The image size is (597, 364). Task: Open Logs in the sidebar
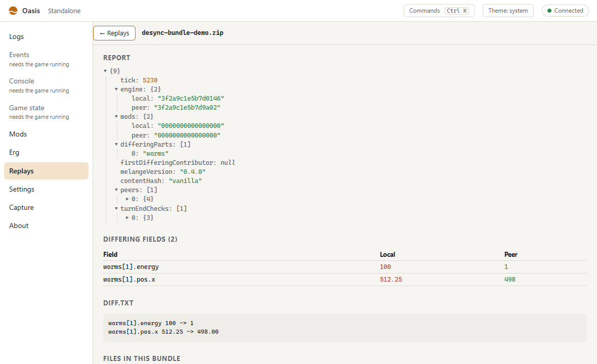click(x=46, y=36)
